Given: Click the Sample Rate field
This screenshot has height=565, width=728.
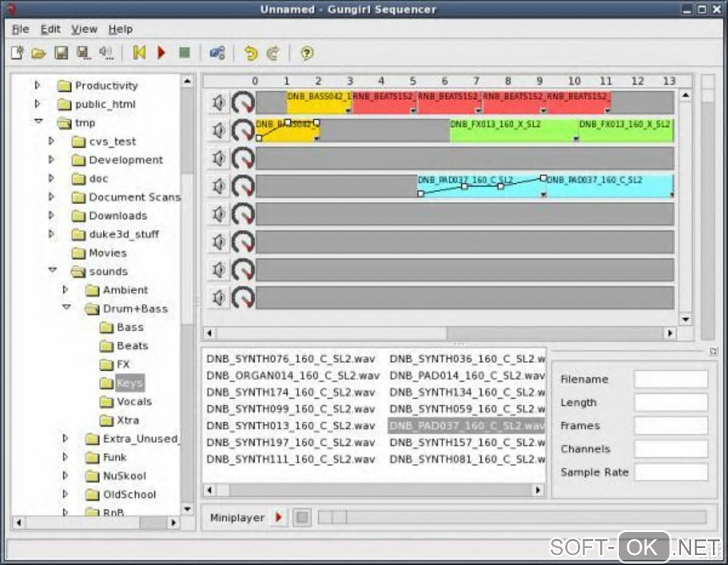Looking at the screenshot, I should coord(671,472).
